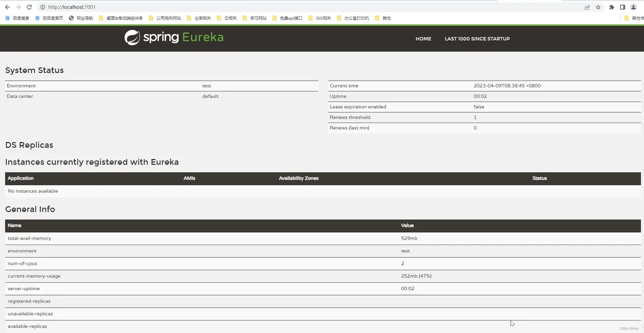This screenshot has width=644, height=333.
Task: Click the Application column header
Action: pyautogui.click(x=21, y=178)
